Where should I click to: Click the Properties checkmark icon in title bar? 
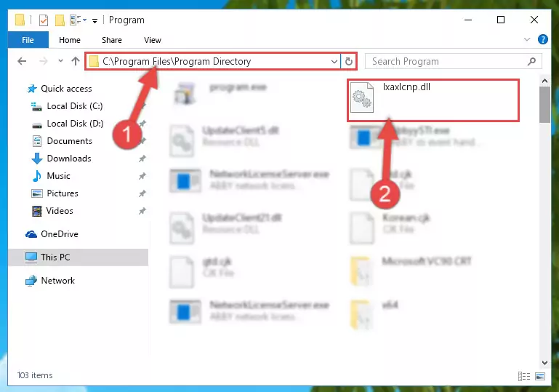point(43,20)
